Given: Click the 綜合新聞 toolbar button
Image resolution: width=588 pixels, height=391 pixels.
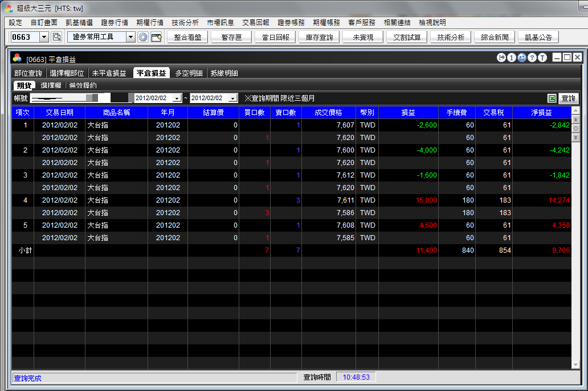Looking at the screenshot, I should tap(495, 37).
